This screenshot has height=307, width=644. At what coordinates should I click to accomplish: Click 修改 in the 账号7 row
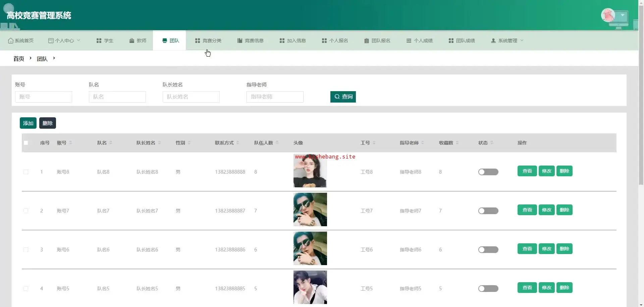pos(547,210)
